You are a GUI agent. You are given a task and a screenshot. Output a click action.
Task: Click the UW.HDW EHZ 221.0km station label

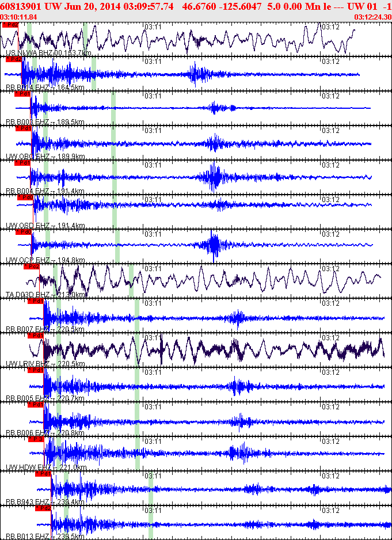46,467
